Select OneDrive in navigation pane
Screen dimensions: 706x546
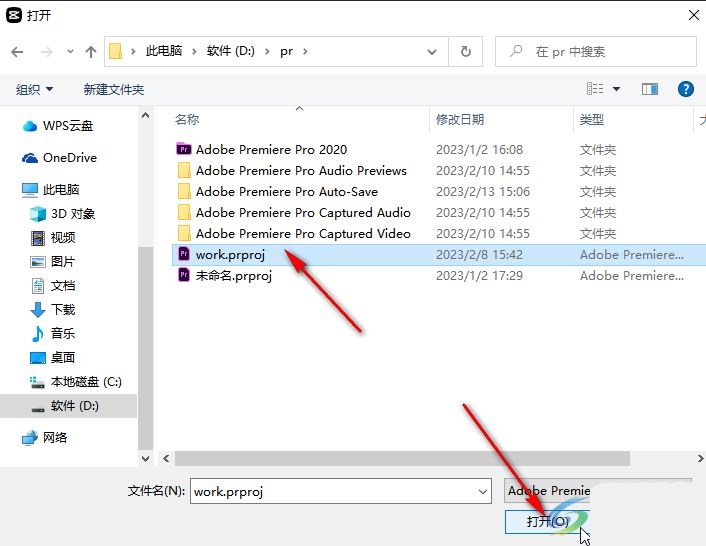[60, 158]
